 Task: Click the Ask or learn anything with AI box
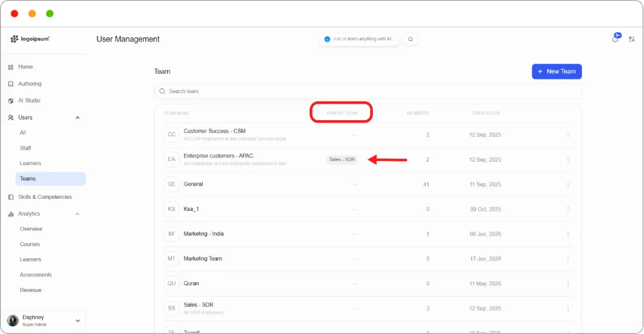[360, 39]
